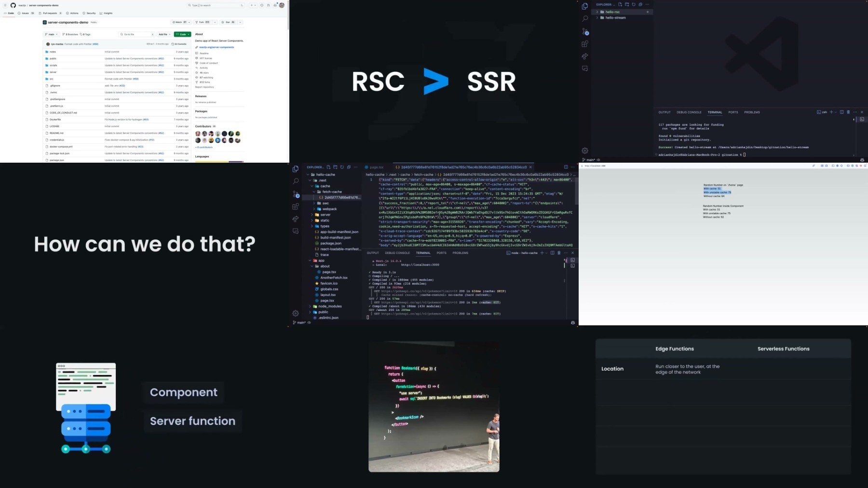Viewport: 868px width, 488px height.
Task: Split the editor showing the fetch-cache JSON file
Action: (x=566, y=167)
